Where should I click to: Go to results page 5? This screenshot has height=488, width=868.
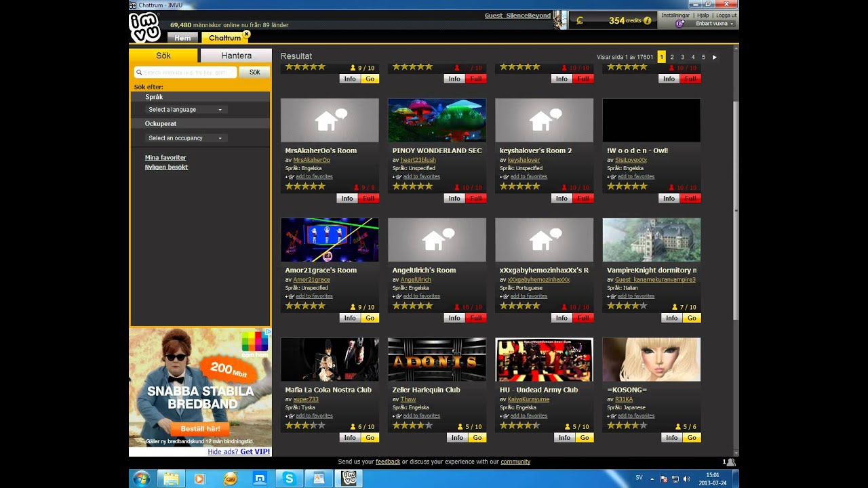click(703, 58)
